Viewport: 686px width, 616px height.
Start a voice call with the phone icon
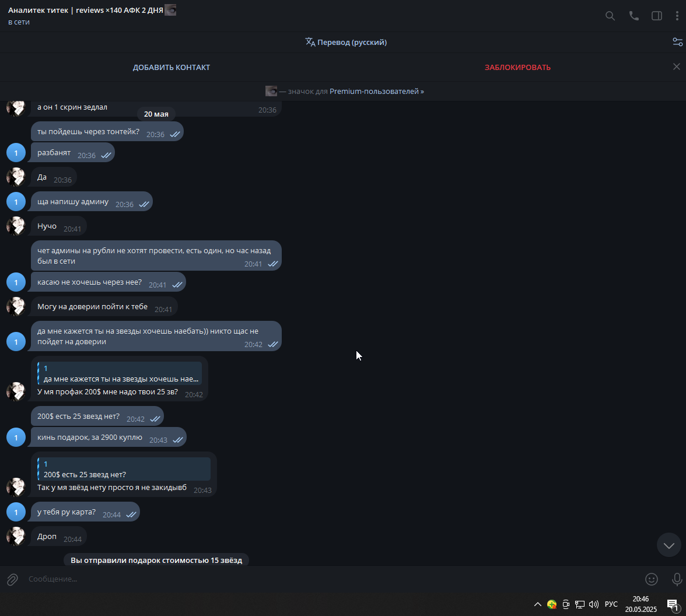(633, 16)
